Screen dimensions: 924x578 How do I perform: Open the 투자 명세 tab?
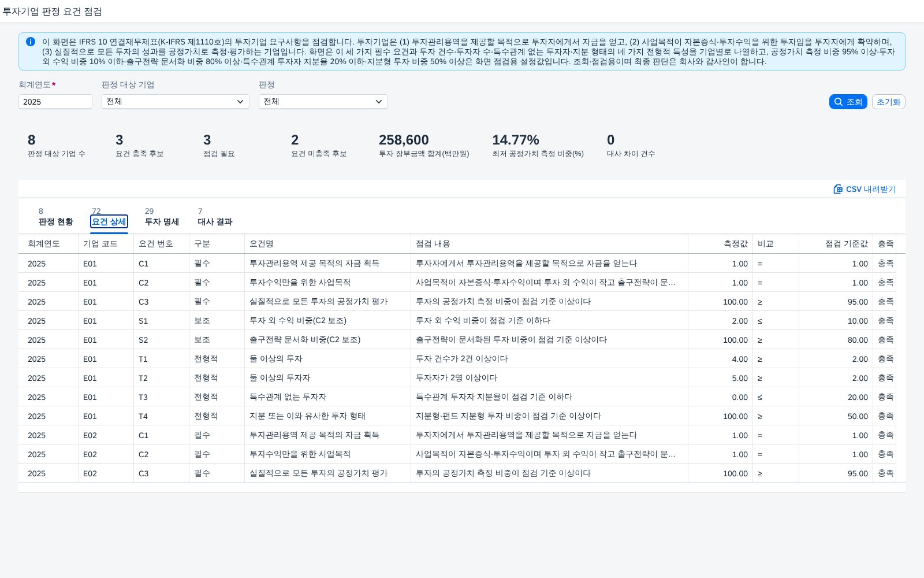coord(162,222)
